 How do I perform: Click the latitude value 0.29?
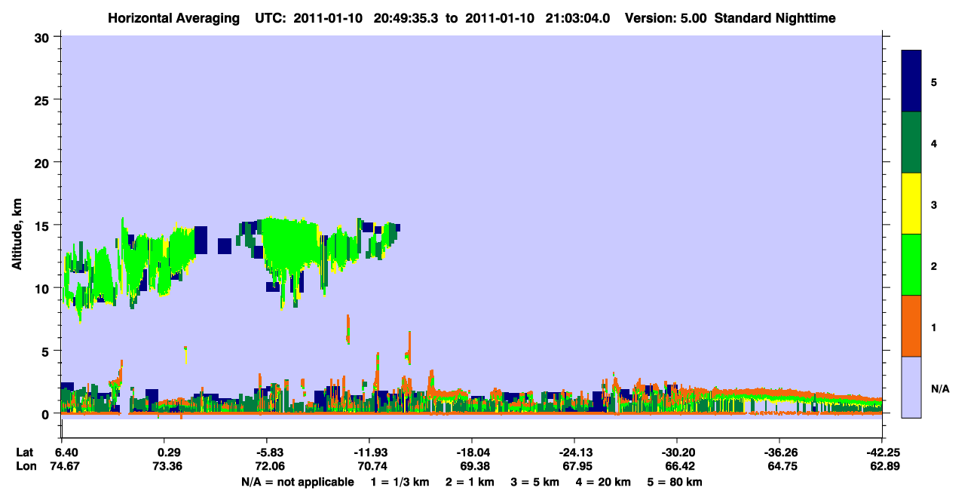click(169, 452)
